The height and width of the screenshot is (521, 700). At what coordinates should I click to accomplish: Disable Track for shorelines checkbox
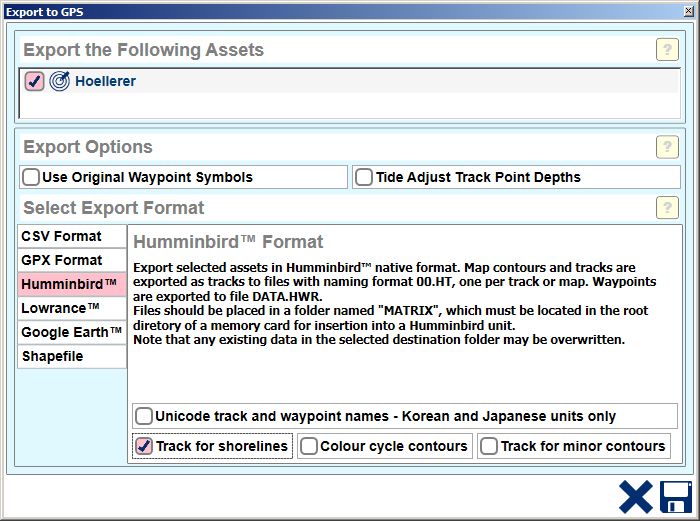(144, 446)
